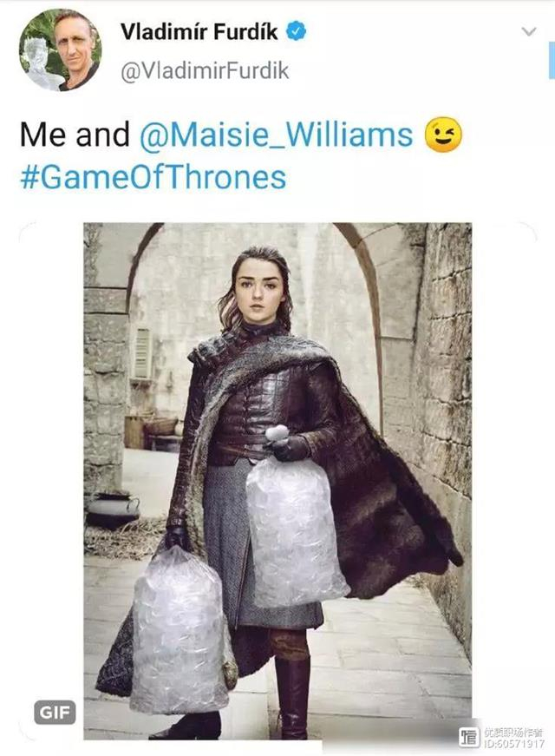Open the #GameOfThrones hashtag
The width and height of the screenshot is (555, 756).
[153, 177]
